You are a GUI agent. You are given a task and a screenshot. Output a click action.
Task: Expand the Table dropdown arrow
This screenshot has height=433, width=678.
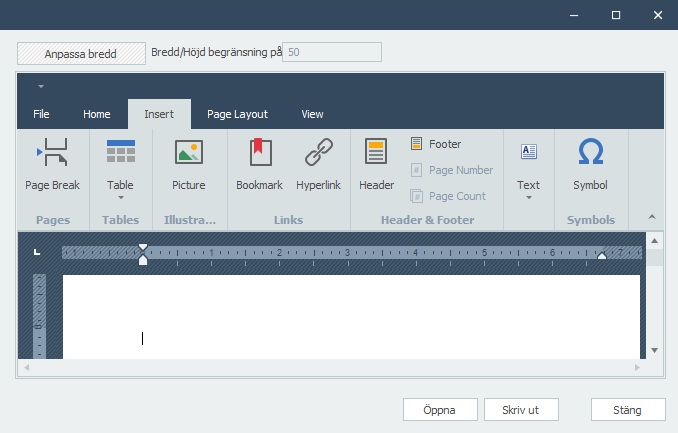(x=121, y=198)
